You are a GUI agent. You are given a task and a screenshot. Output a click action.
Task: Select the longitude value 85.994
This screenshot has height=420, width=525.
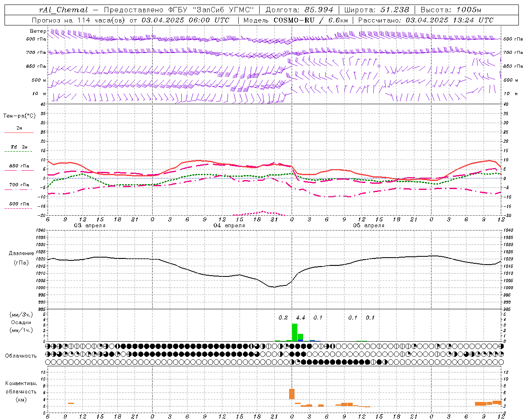pos(319,10)
